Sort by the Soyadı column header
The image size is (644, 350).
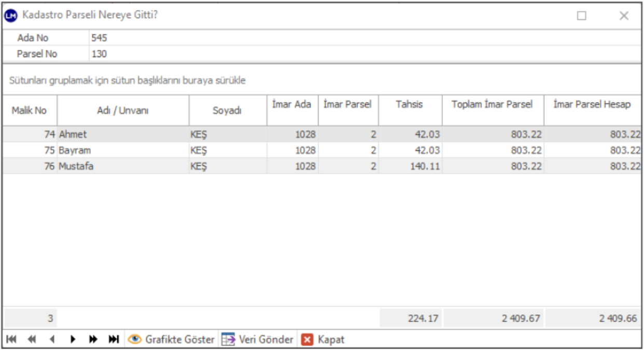[227, 110]
